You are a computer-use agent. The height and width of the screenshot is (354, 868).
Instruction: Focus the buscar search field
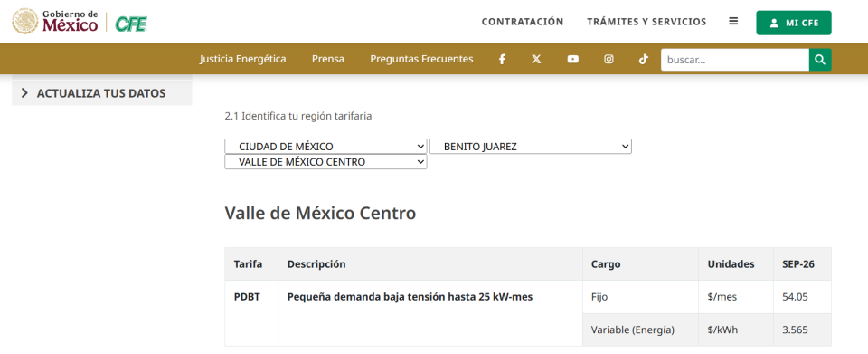735,60
